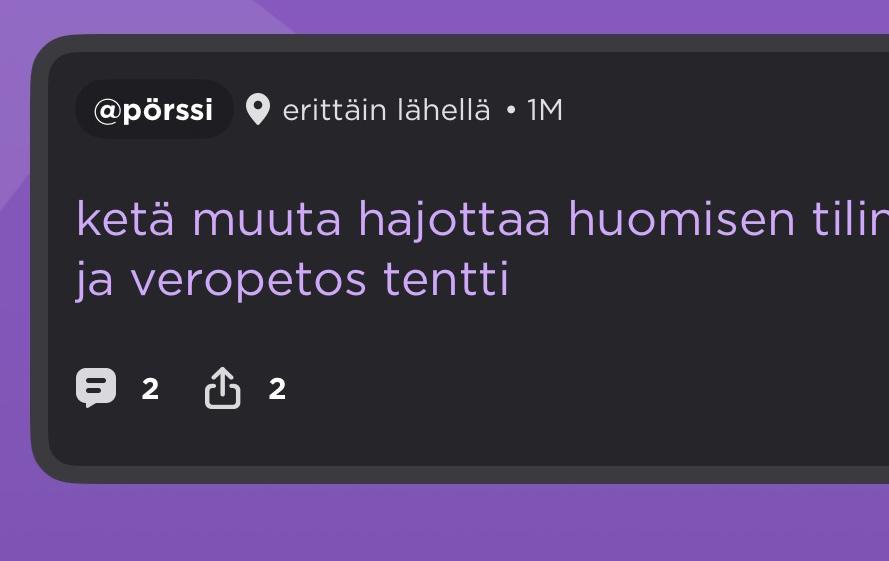Screen dimensions: 889x561
Task: Click the word 'ketä' starting the post
Action: tap(124, 220)
